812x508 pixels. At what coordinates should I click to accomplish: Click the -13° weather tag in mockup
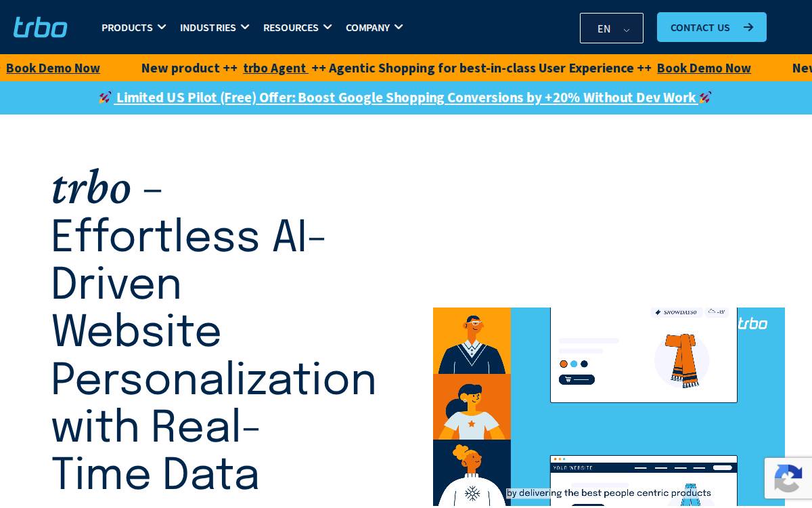coord(716,312)
